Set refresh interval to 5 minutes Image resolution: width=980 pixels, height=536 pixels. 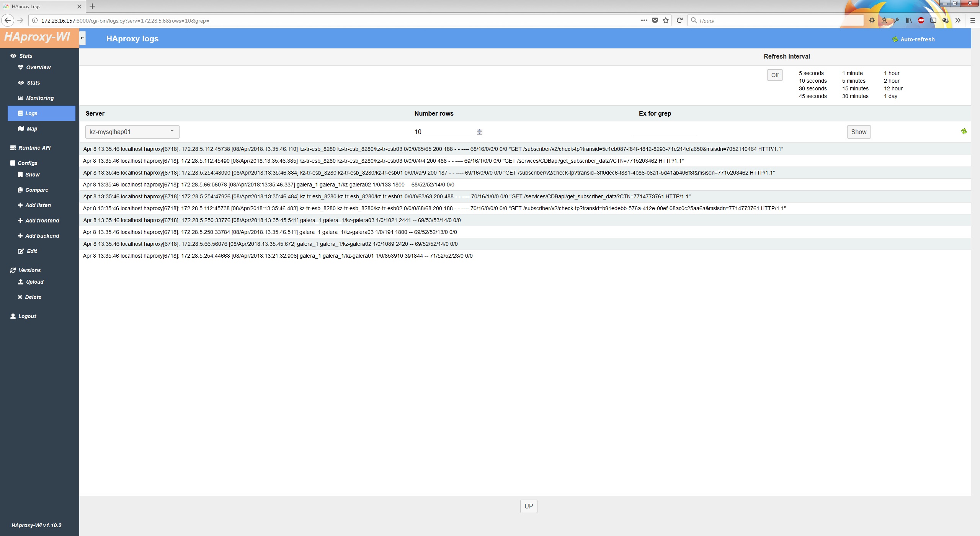854,81
